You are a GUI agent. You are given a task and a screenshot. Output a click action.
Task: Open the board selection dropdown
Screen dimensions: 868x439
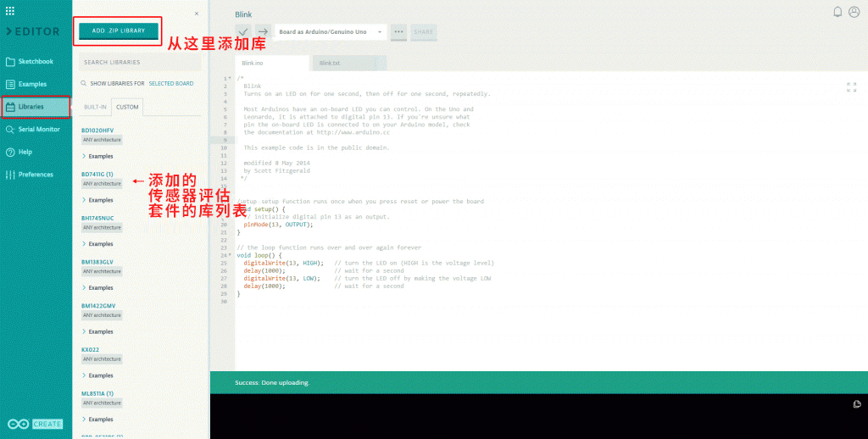[331, 32]
